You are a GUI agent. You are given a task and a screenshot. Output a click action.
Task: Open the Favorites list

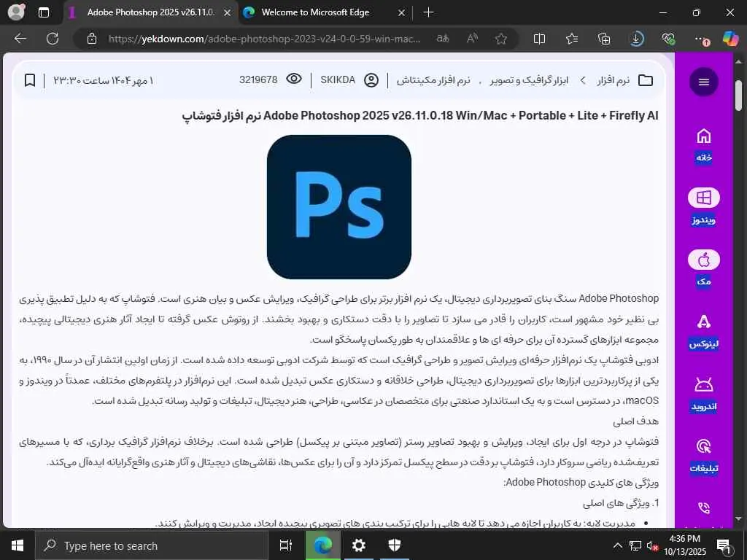point(572,39)
